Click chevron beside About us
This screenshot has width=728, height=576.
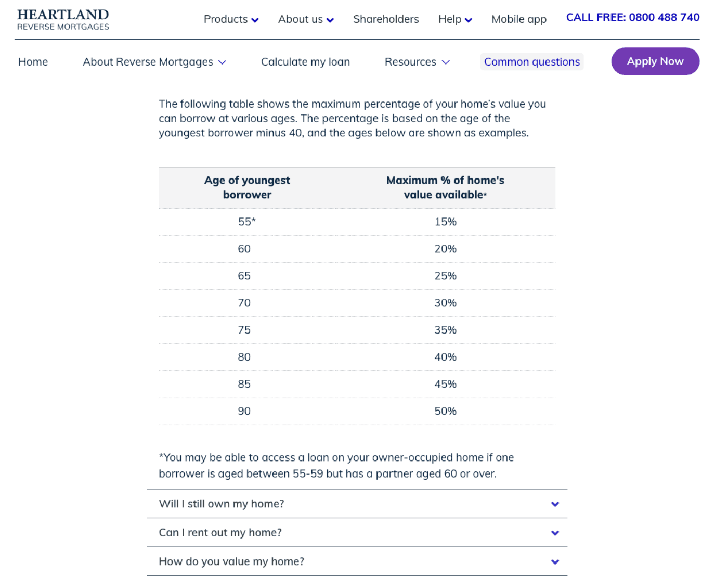pyautogui.click(x=330, y=20)
